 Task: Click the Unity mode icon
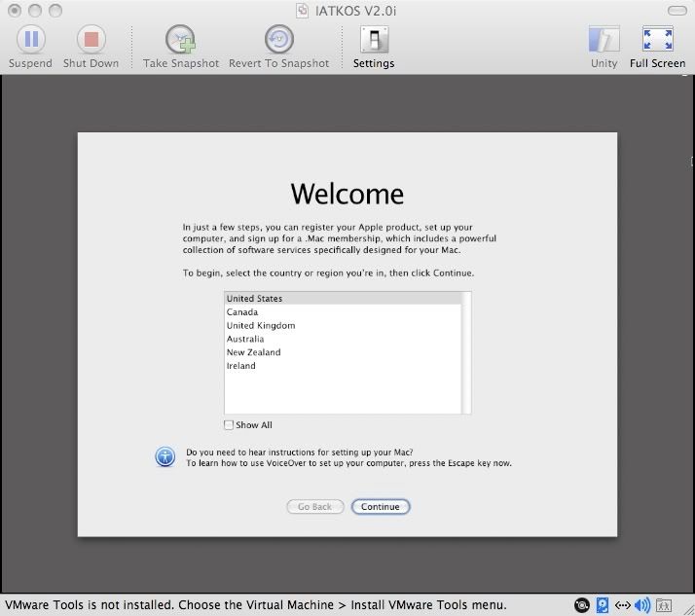(x=604, y=40)
